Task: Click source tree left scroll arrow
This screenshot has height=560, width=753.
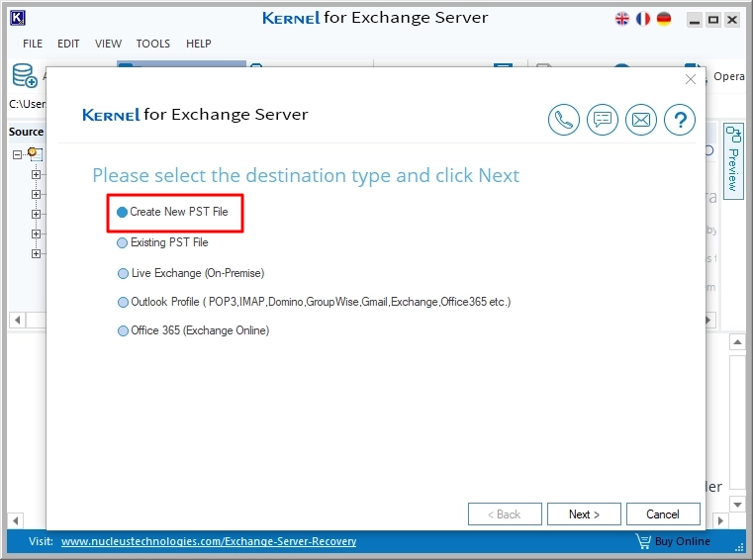Action: [x=17, y=320]
